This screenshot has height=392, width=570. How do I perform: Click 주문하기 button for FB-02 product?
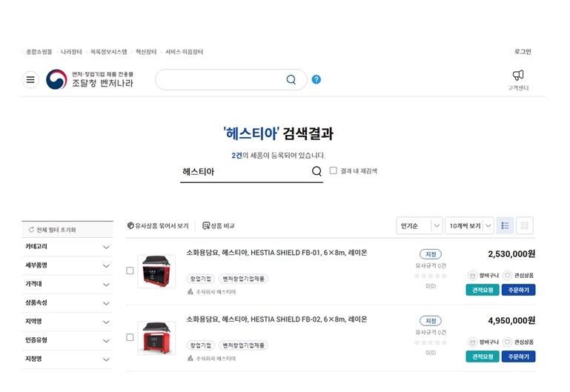518,356
